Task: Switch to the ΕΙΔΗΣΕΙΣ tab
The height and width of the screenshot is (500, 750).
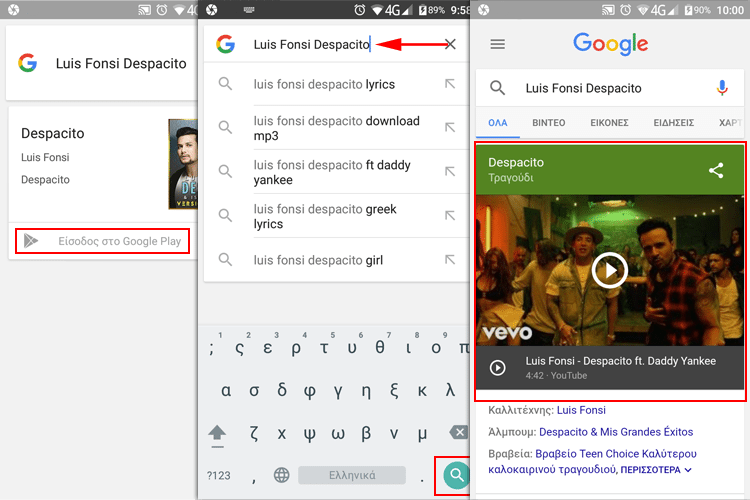Action: tap(673, 123)
